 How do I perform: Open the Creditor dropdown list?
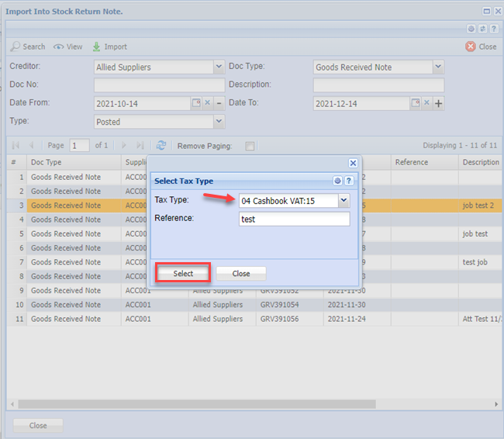[218, 67]
